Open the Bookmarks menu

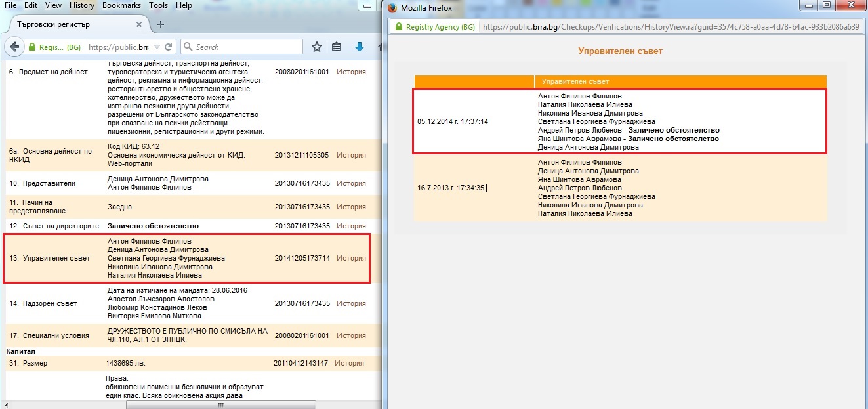pyautogui.click(x=122, y=5)
